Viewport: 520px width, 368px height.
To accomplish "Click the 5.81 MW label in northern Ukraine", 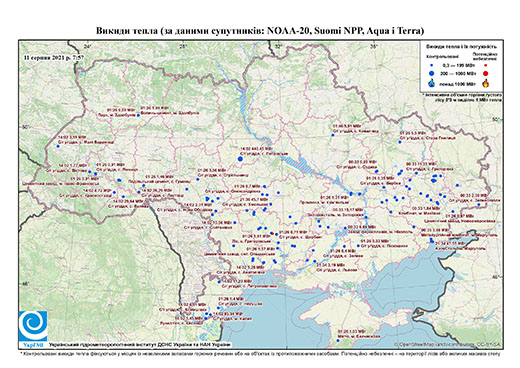I will (347, 127).
